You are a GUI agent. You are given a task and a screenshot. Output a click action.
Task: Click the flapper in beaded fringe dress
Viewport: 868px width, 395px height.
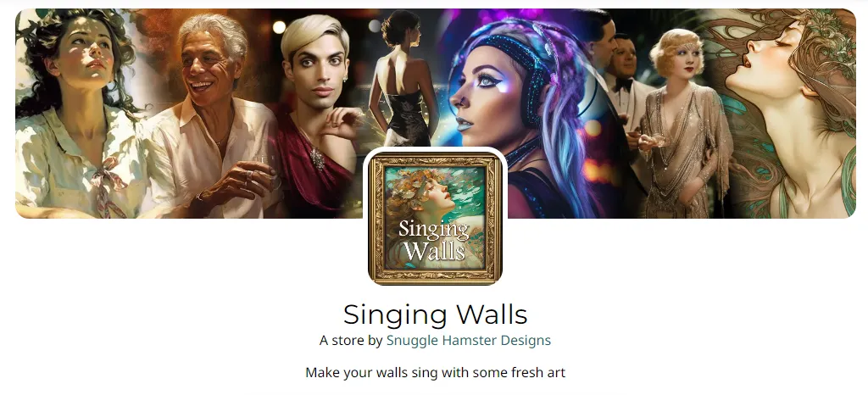pyautogui.click(x=684, y=133)
